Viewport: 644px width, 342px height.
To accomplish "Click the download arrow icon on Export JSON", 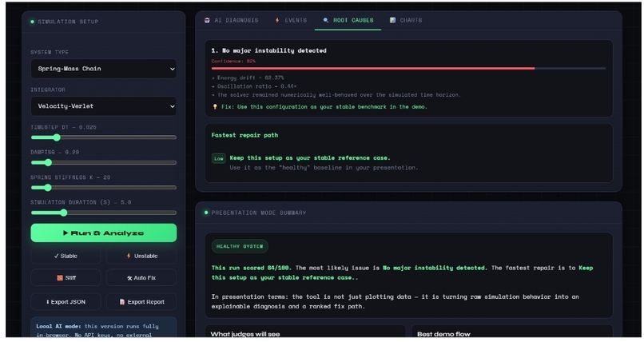I will pos(48,302).
